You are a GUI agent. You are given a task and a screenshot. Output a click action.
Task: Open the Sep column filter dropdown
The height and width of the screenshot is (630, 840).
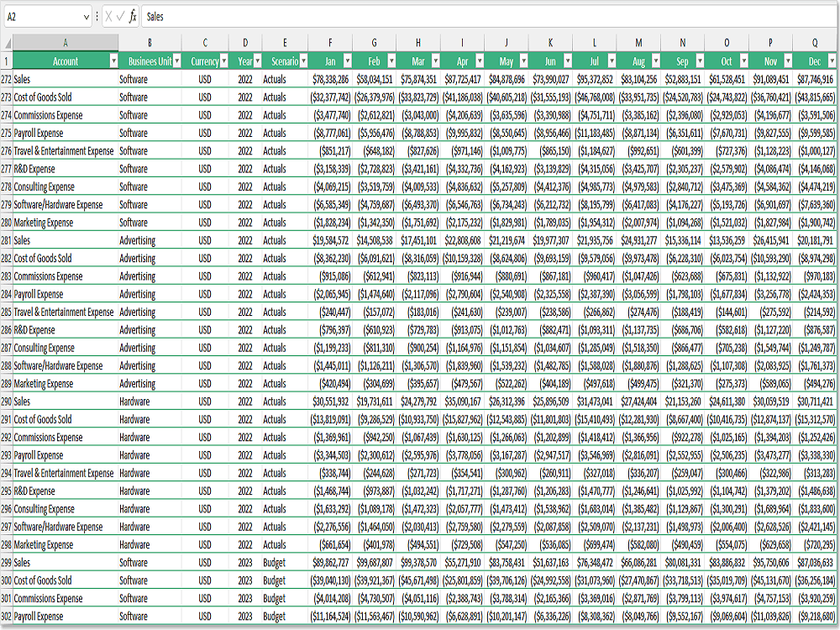tap(700, 61)
